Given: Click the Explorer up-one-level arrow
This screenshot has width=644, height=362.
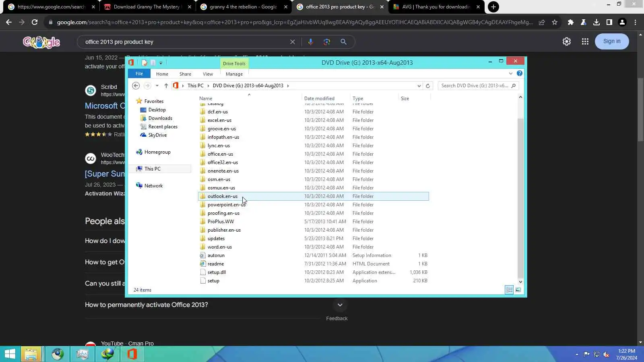Looking at the screenshot, I should click(166, 86).
